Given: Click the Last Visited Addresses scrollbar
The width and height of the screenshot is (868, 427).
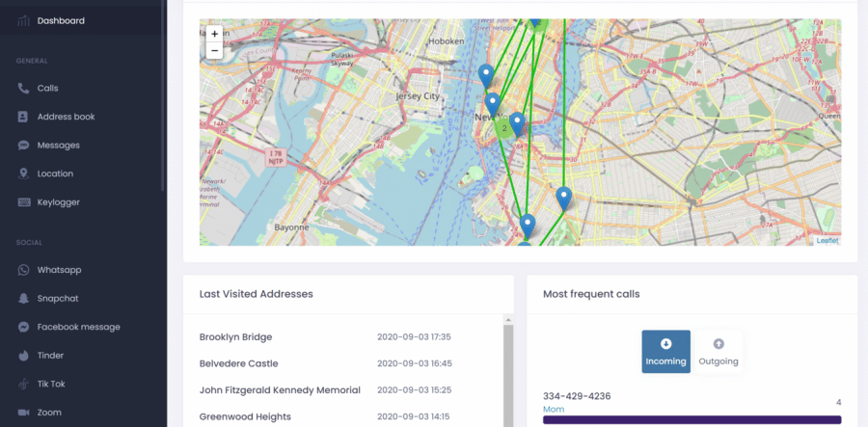Looking at the screenshot, I should 508,376.
